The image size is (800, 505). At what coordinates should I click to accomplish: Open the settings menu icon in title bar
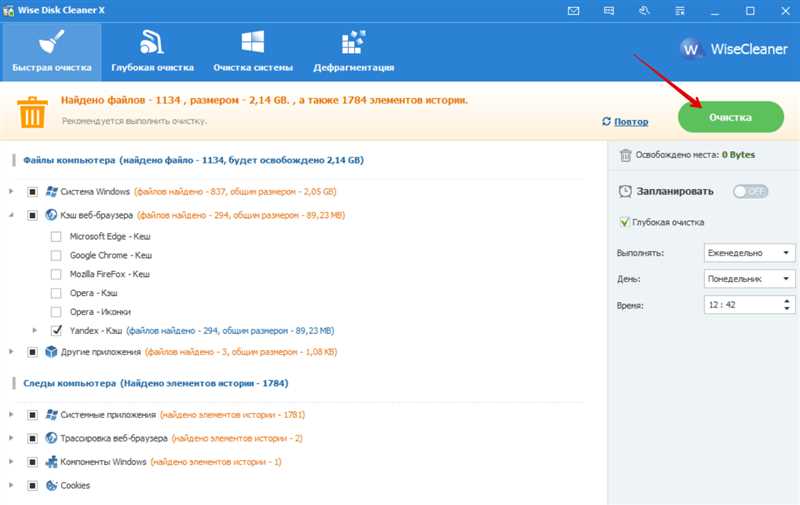point(680,11)
